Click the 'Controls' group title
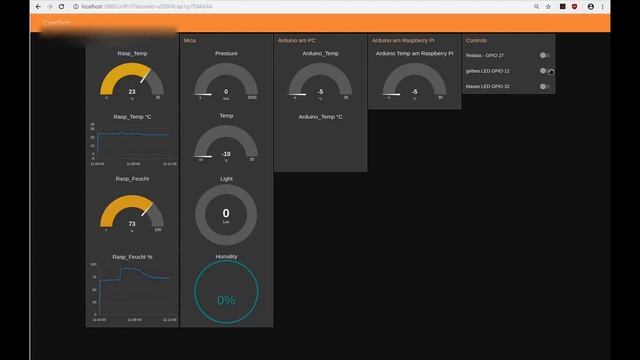Screen dimensions: 640x360 coord(476,40)
